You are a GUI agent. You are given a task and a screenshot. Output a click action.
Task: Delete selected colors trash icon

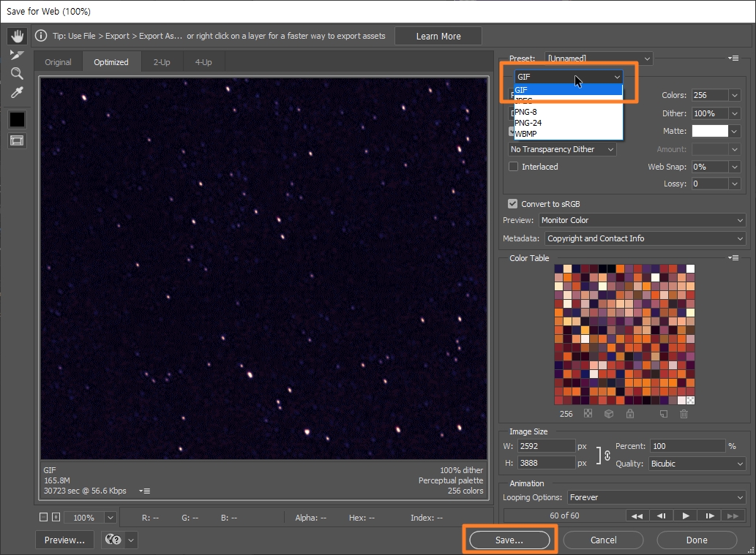(x=684, y=414)
